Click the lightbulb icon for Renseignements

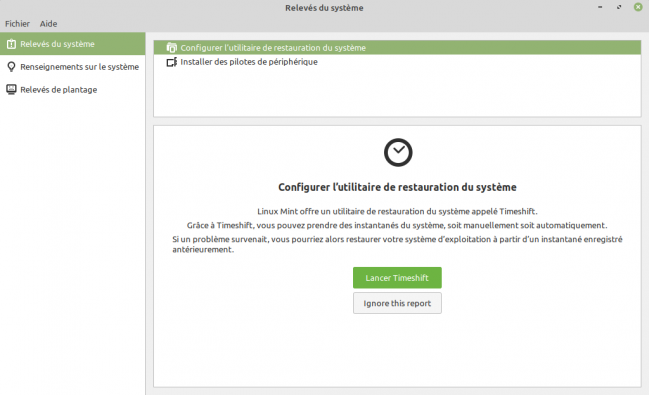pyautogui.click(x=12, y=67)
